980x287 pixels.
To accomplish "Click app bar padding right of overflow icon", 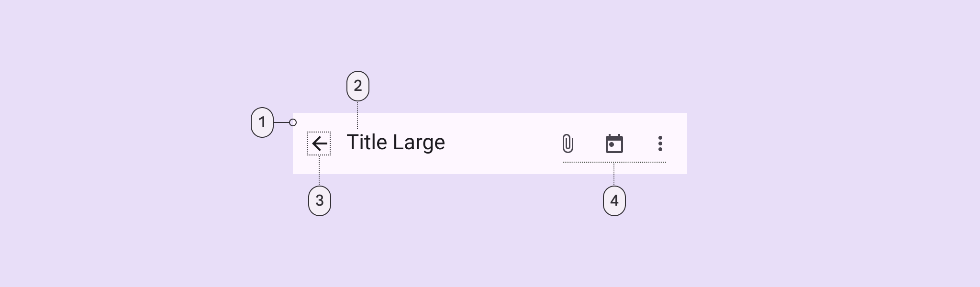I will pos(678,143).
